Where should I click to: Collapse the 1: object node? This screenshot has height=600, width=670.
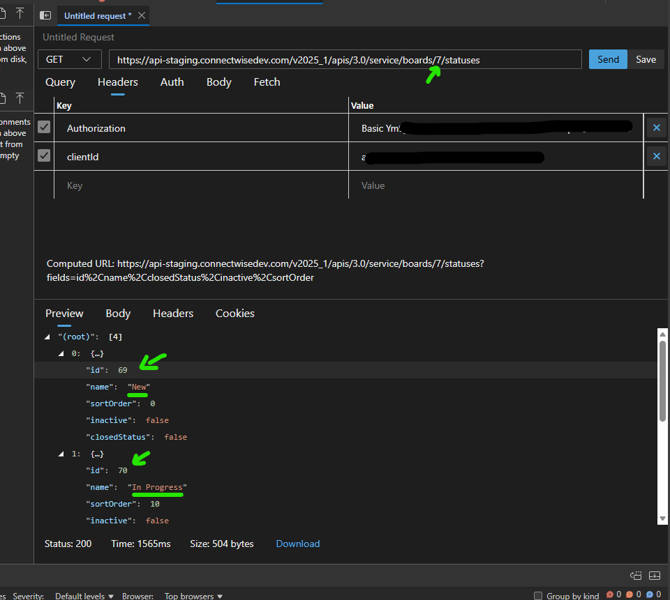point(61,454)
